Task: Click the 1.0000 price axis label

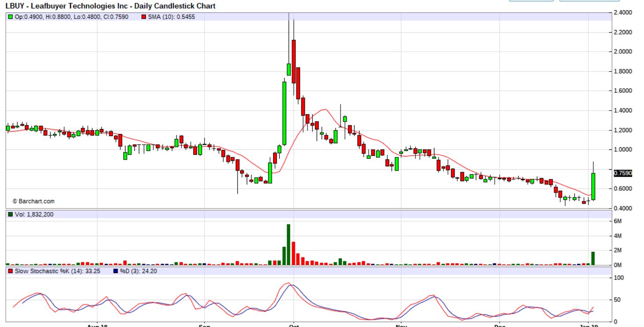Action: 623,150
